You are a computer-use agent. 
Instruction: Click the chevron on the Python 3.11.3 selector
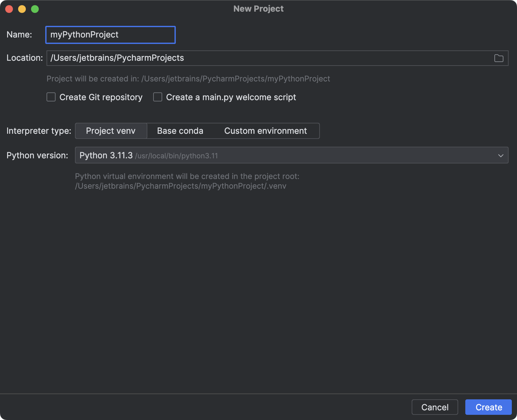pyautogui.click(x=500, y=155)
